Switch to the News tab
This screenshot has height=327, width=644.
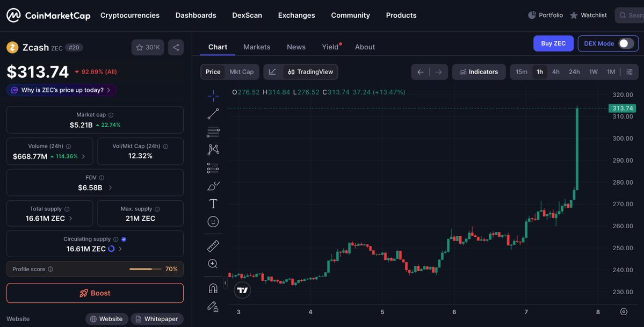296,47
